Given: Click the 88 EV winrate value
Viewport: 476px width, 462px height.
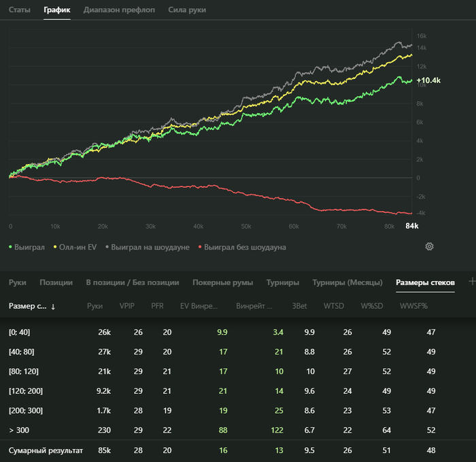Looking at the screenshot, I should 223,430.
